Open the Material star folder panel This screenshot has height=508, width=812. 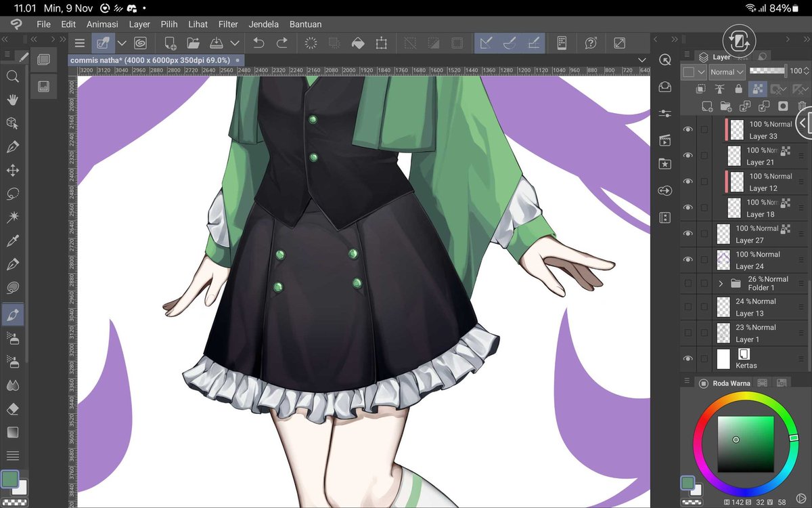click(x=665, y=164)
